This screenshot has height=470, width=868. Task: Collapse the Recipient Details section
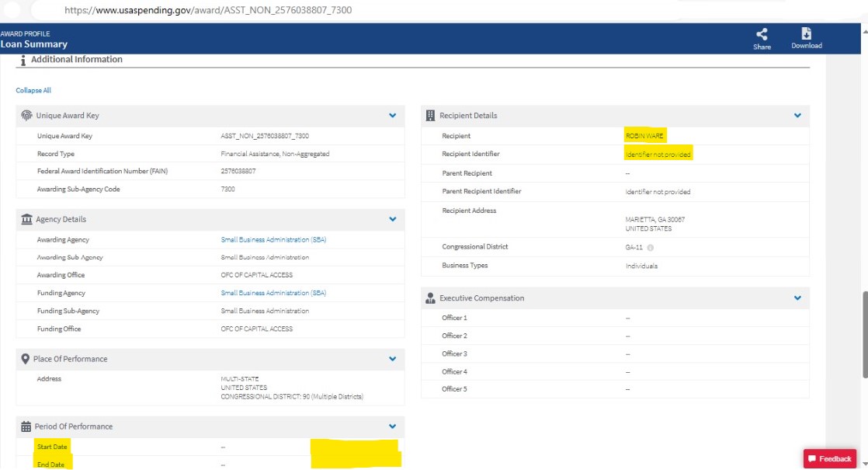tap(797, 116)
